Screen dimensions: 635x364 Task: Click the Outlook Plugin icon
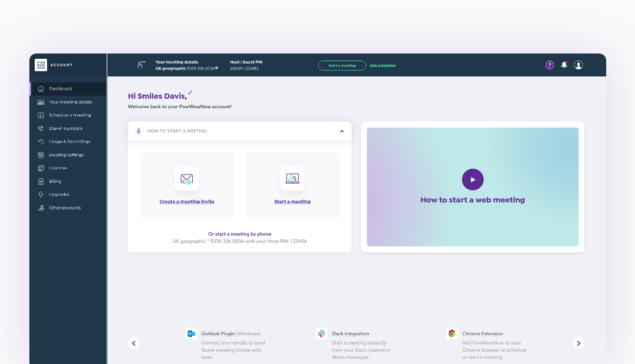pyautogui.click(x=191, y=333)
